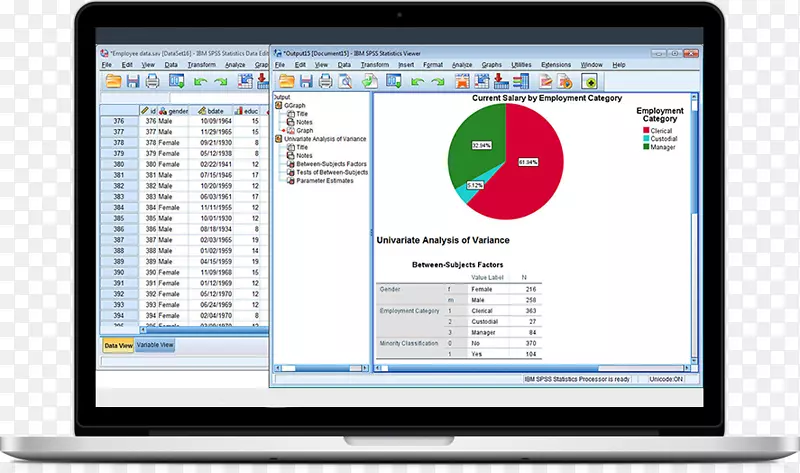The height and width of the screenshot is (473, 800).
Task: Click Redo arrow in Viewer toolbar
Action: (437, 82)
